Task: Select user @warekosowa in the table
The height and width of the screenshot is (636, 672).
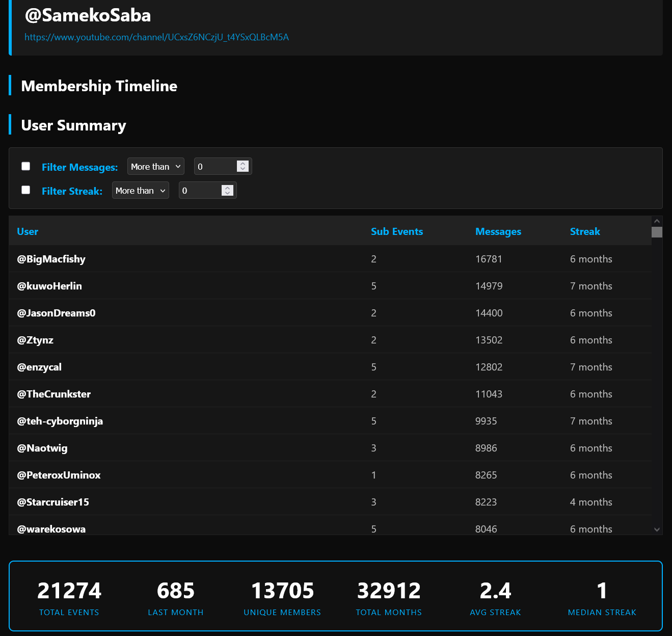Action: click(x=51, y=529)
